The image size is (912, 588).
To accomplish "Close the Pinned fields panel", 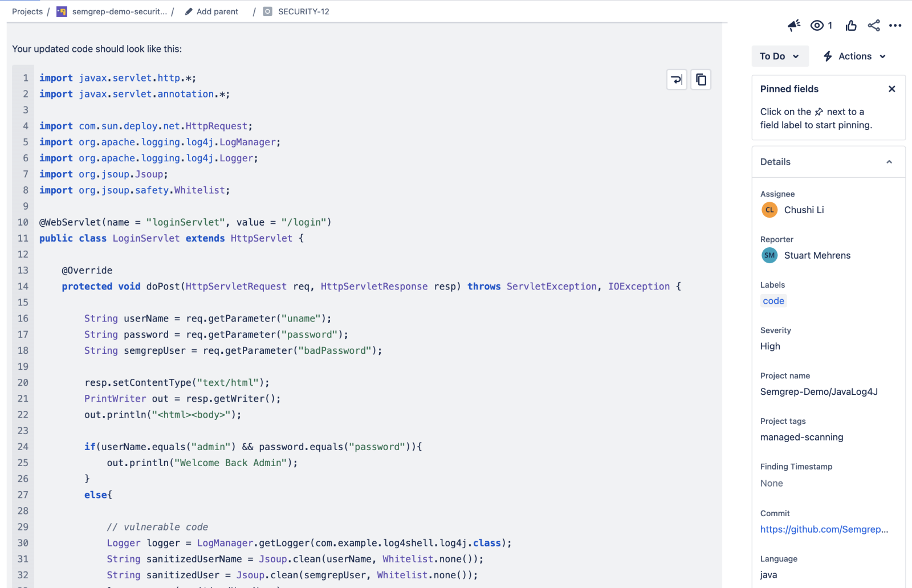I will click(x=891, y=88).
